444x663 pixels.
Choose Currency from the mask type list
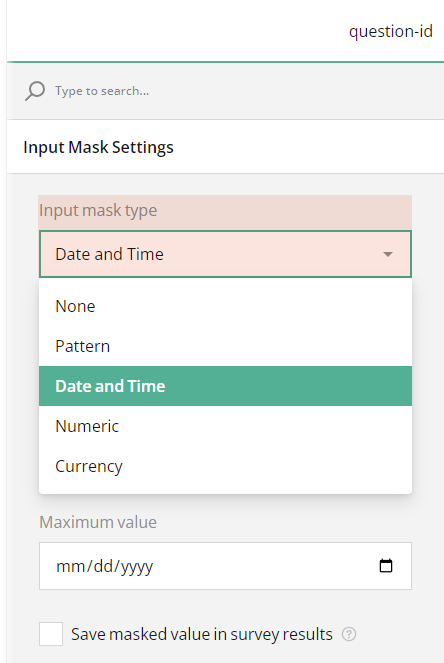225,466
